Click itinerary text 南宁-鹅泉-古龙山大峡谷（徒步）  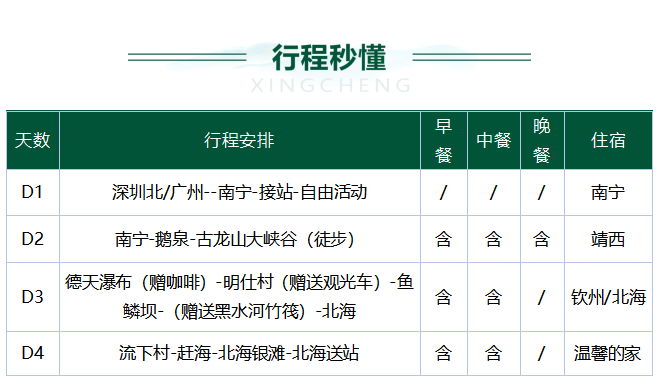[235, 239]
